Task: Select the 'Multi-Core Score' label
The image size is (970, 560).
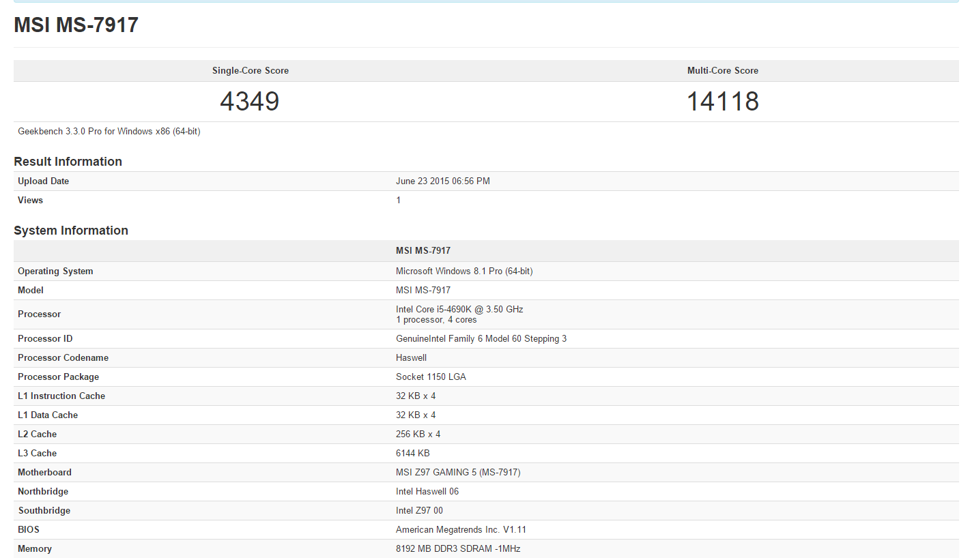Action: [723, 71]
